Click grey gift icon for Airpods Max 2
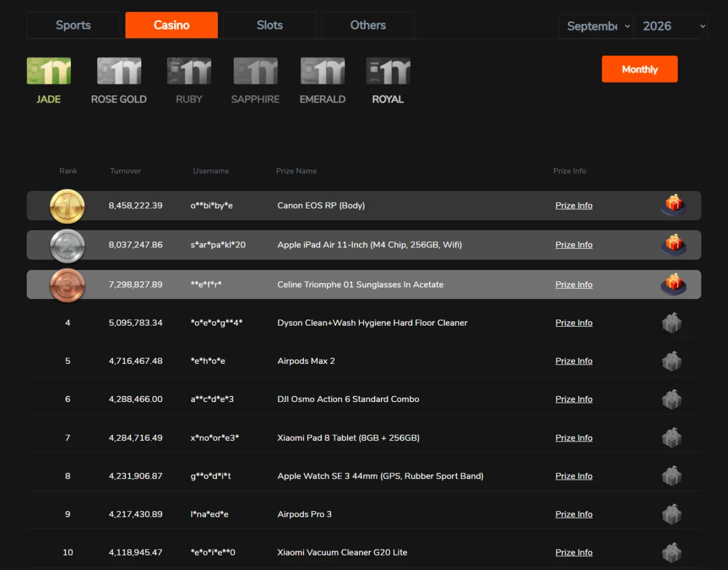The image size is (728, 570). pyautogui.click(x=672, y=361)
